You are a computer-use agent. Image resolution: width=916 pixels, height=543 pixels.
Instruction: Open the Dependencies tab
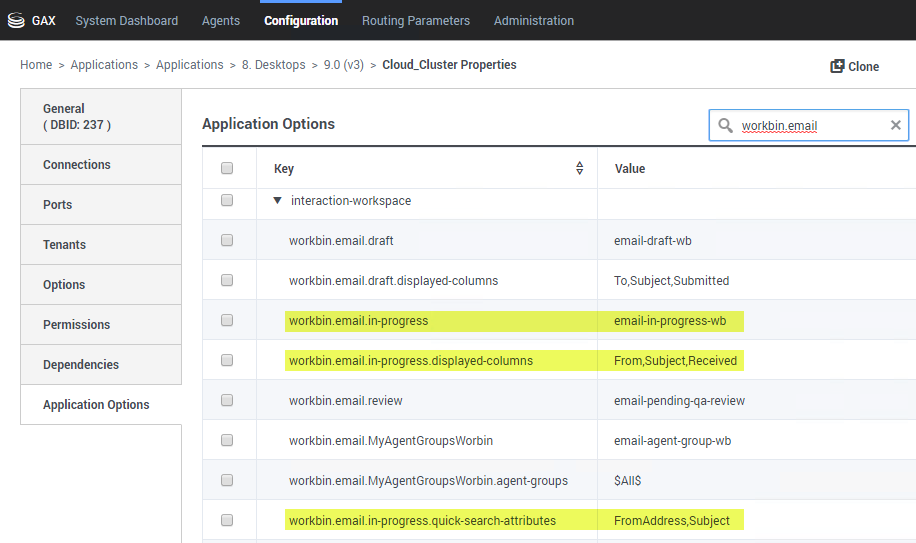pyautogui.click(x=81, y=365)
